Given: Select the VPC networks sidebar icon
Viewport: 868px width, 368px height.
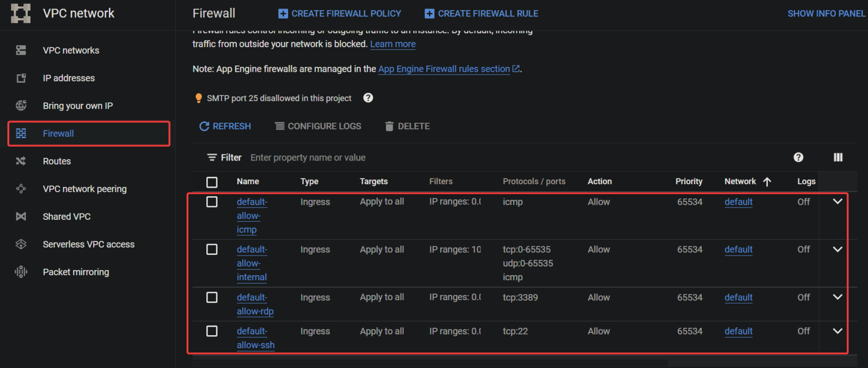Looking at the screenshot, I should click(x=21, y=50).
